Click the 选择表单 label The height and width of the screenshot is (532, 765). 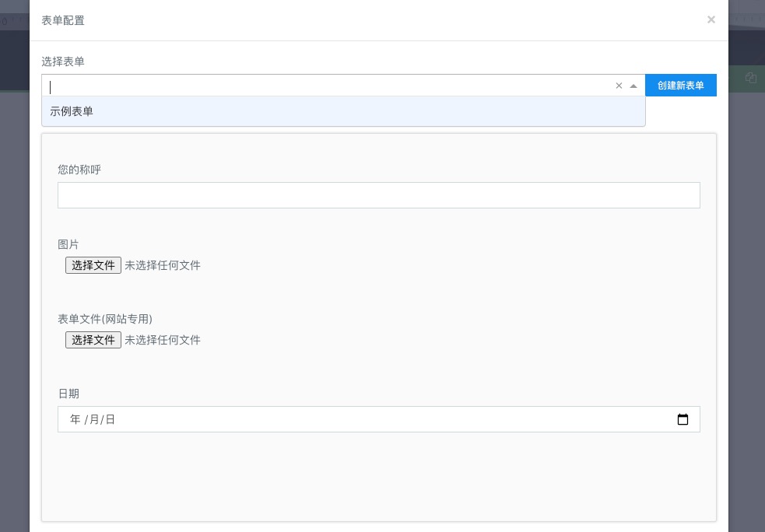tap(63, 61)
